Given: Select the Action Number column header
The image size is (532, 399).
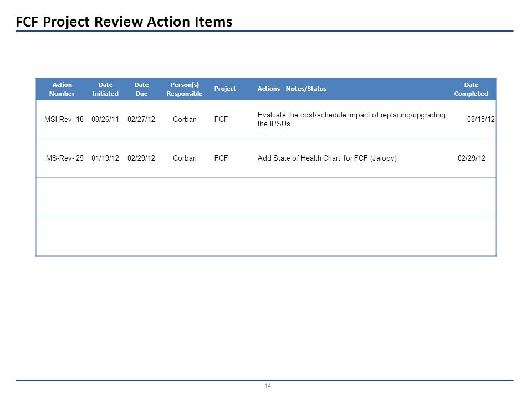Looking at the screenshot, I should [x=62, y=89].
